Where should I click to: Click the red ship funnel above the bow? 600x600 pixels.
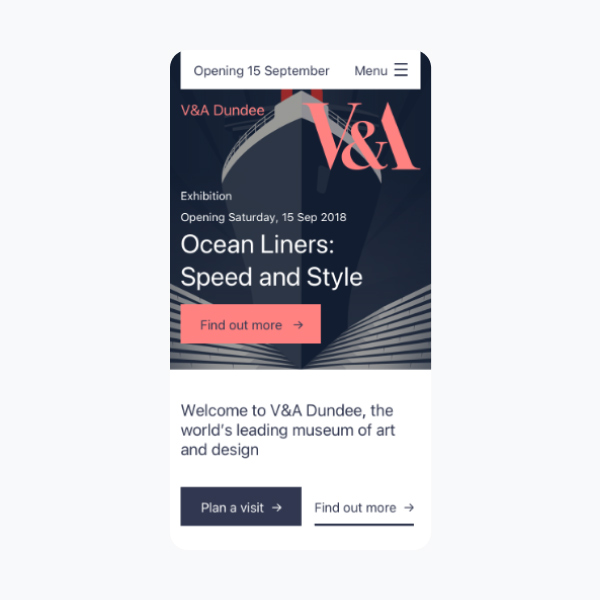click(x=301, y=95)
